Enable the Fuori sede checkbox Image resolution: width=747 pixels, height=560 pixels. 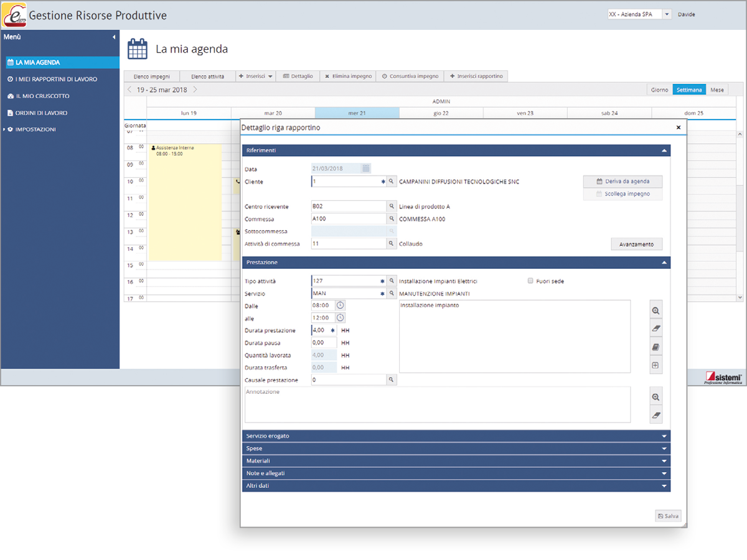point(530,281)
